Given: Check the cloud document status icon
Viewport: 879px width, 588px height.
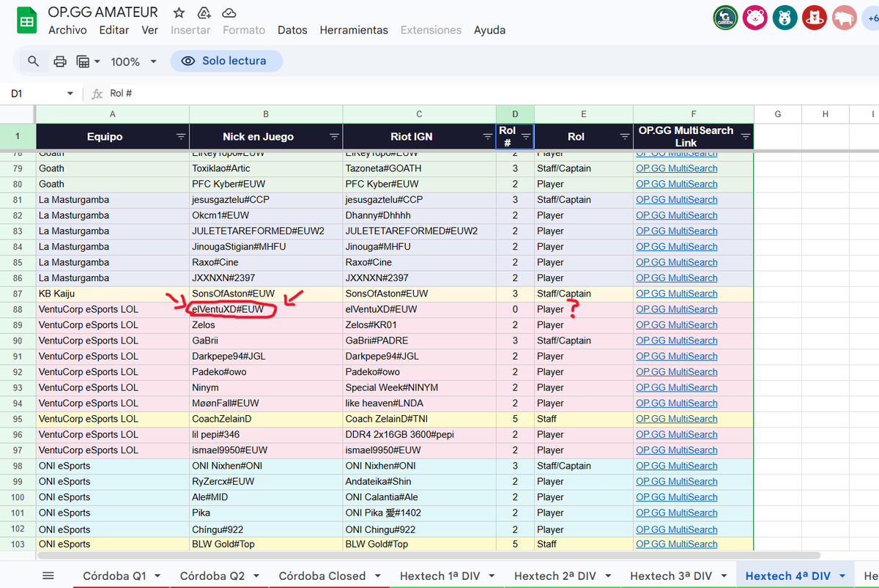Looking at the screenshot, I should pos(229,12).
